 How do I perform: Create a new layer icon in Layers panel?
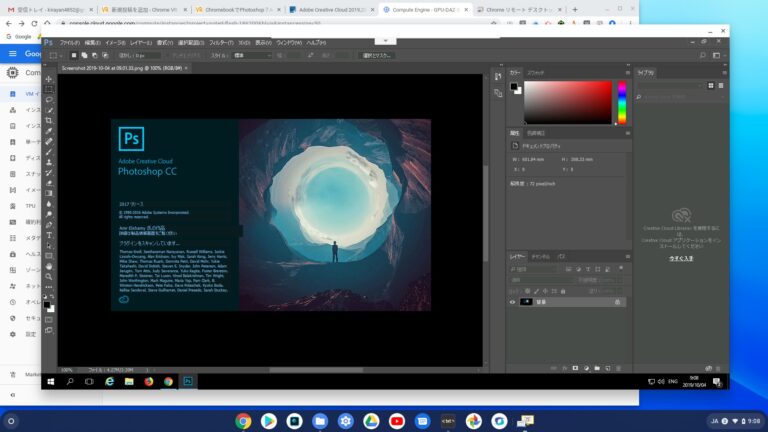tap(608, 368)
